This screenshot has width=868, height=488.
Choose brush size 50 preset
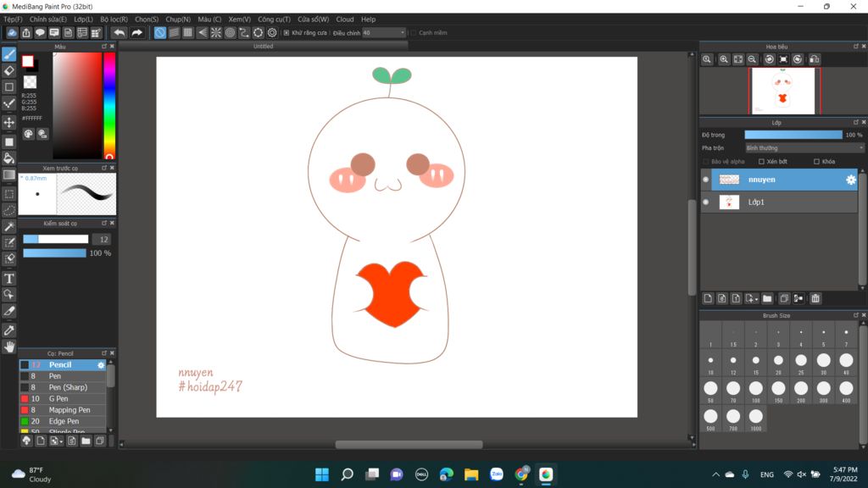(711, 391)
